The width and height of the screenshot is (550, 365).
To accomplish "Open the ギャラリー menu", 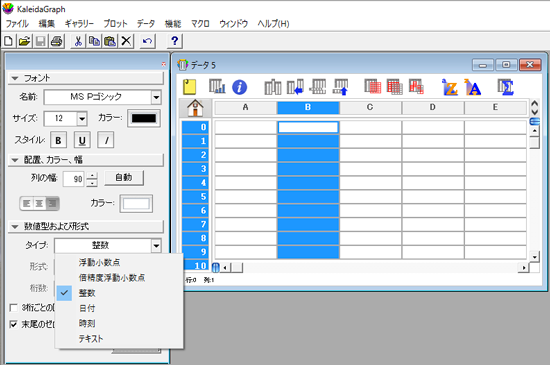I will [79, 24].
